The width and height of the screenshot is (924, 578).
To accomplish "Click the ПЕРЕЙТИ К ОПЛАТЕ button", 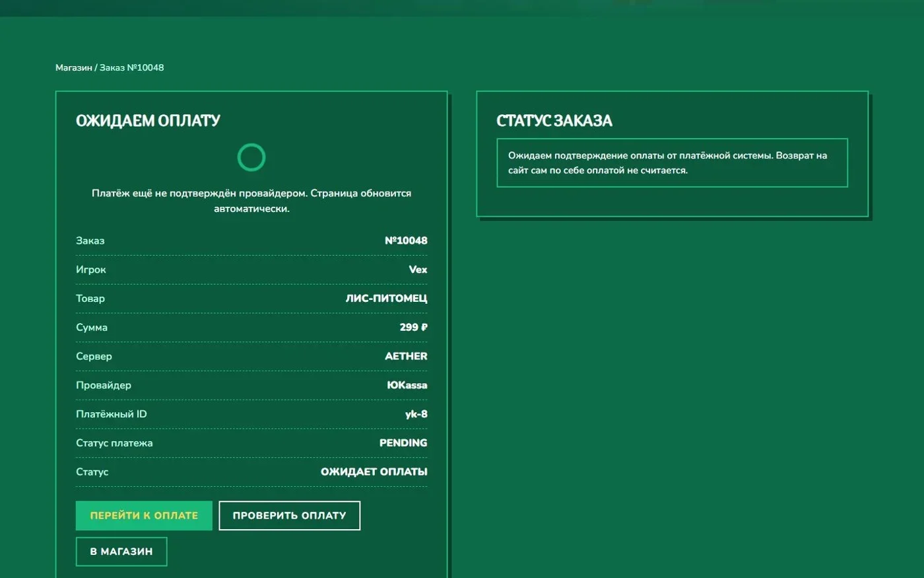I will pyautogui.click(x=144, y=515).
